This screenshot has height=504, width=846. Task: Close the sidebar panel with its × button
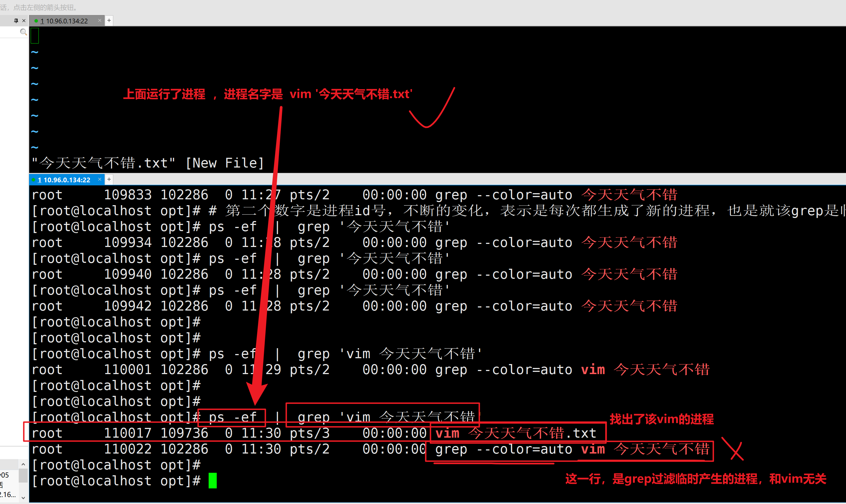pos(24,20)
